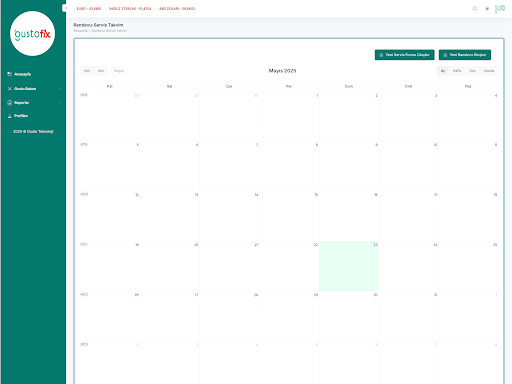This screenshot has width=512, height=384.
Task: Click the Çar column header
Action: [229, 86]
